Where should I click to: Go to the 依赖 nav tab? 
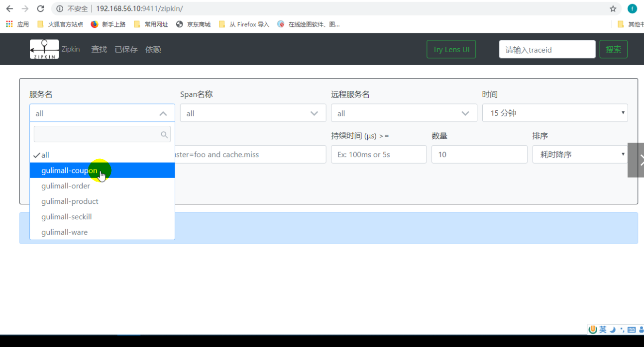point(153,49)
